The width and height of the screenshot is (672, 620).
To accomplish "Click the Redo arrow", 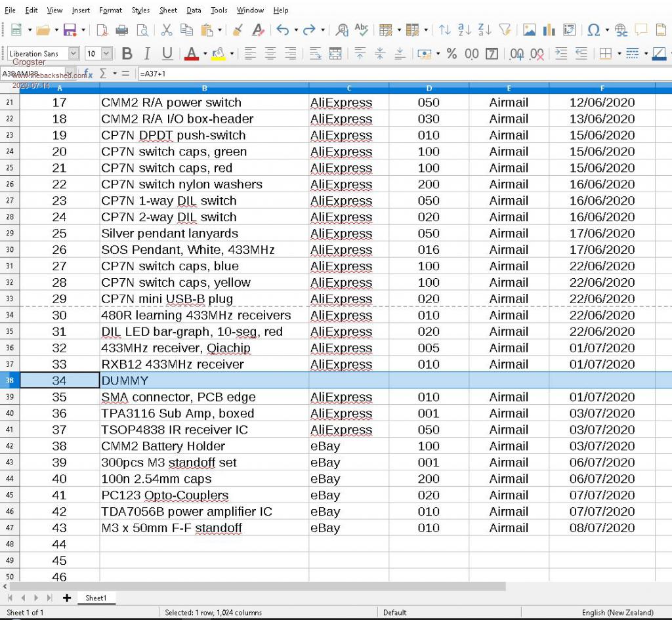I will 309,30.
